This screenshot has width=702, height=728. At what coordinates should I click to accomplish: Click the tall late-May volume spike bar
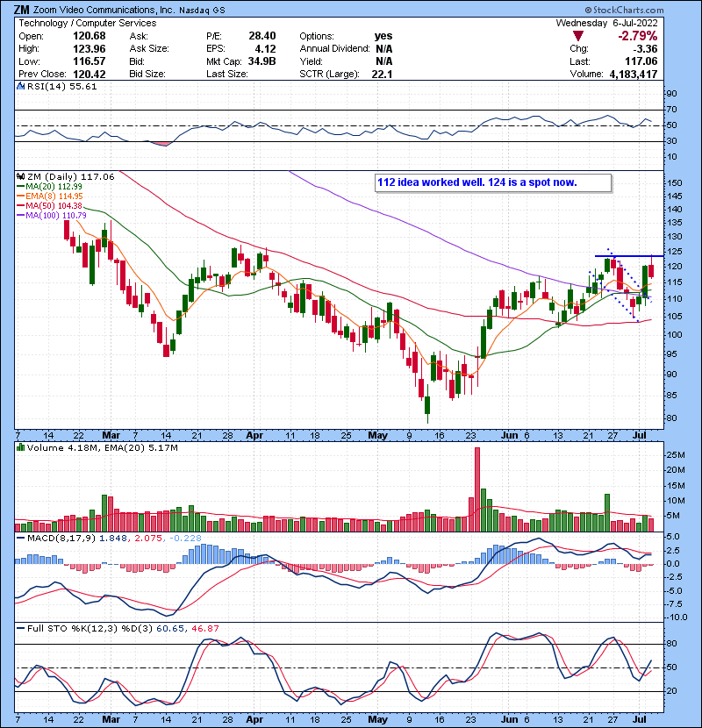click(477, 489)
